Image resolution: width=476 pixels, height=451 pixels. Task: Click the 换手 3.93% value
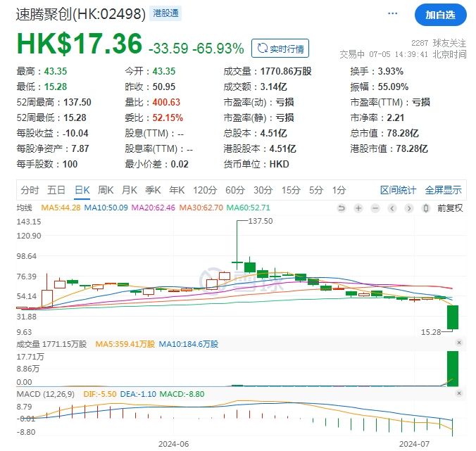tap(390, 71)
